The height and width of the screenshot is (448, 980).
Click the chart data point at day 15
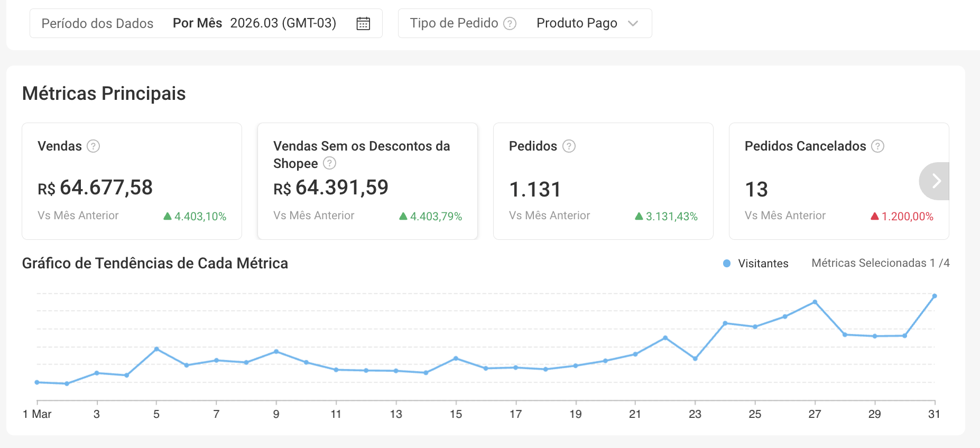tap(456, 358)
